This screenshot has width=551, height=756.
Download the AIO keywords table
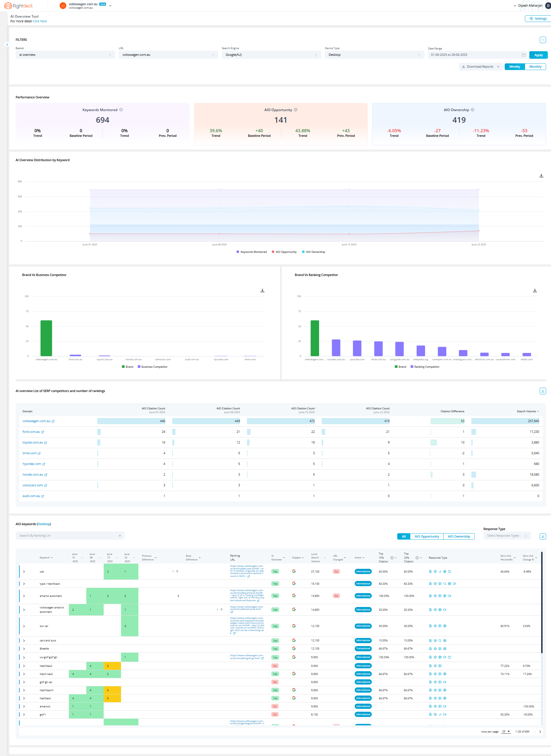[543, 536]
